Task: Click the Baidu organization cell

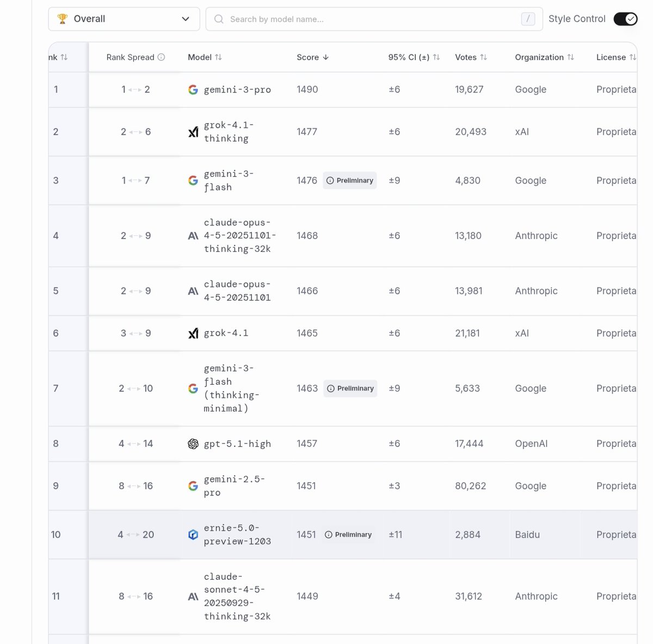Action: pyautogui.click(x=527, y=535)
